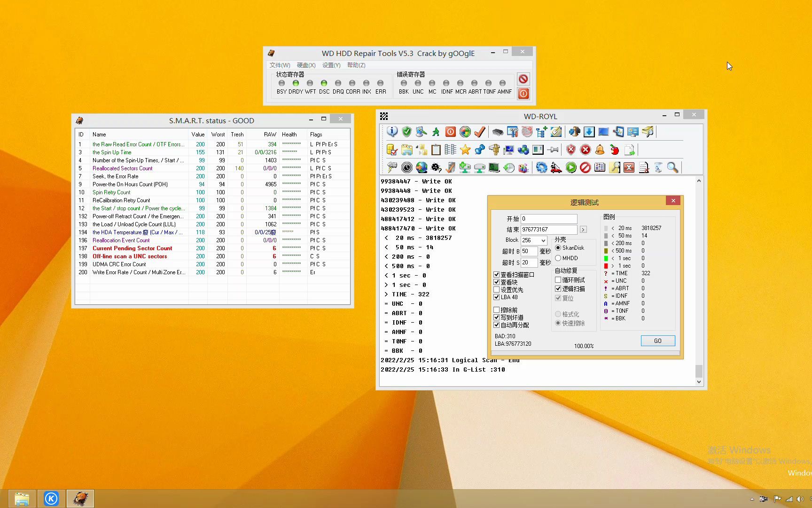The width and height of the screenshot is (812, 508).
Task: Click the globe with arrow icon
Action: [422, 167]
